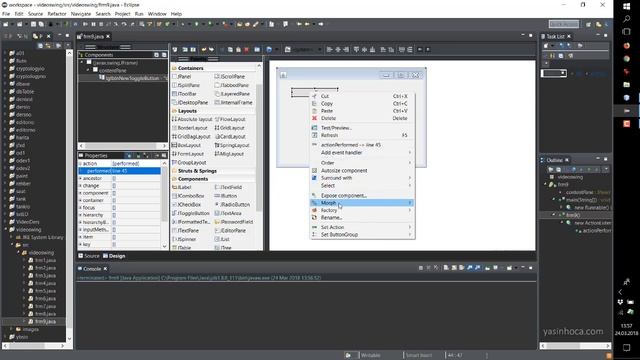
Task: Select Autosize component in context menu
Action: click(x=362, y=171)
